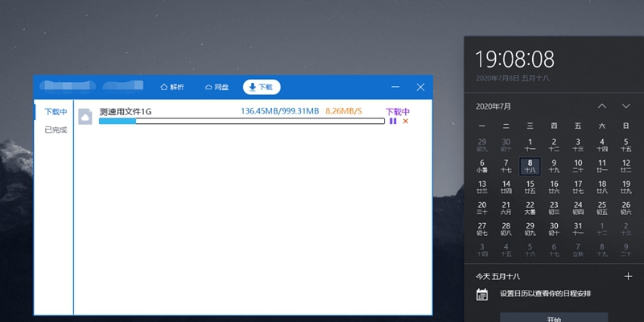Select July 12 in the calendar
Viewport: 644px width, 322px height.
pyautogui.click(x=626, y=167)
